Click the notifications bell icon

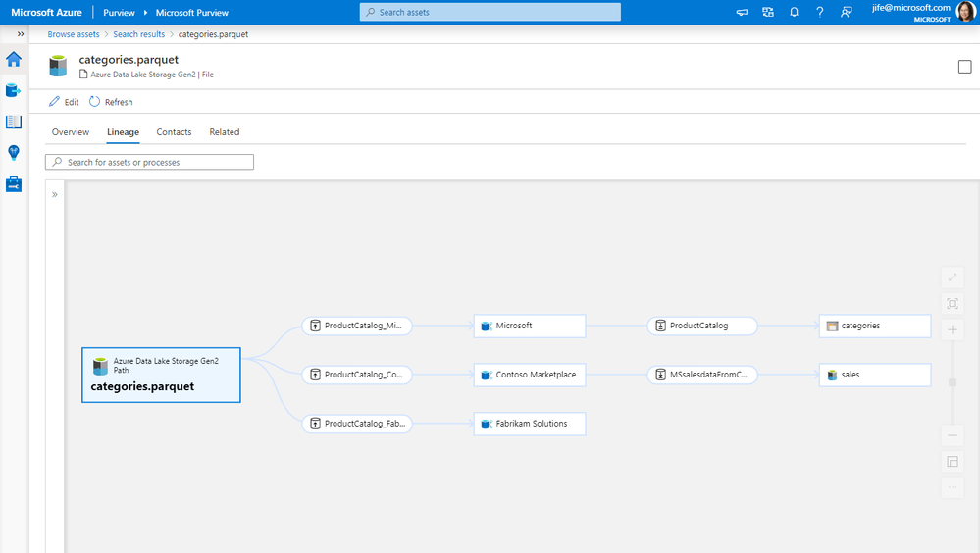click(794, 12)
